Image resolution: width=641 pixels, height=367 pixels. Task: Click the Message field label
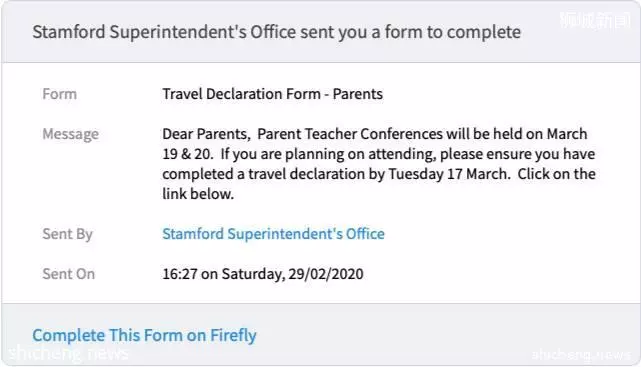click(x=71, y=134)
